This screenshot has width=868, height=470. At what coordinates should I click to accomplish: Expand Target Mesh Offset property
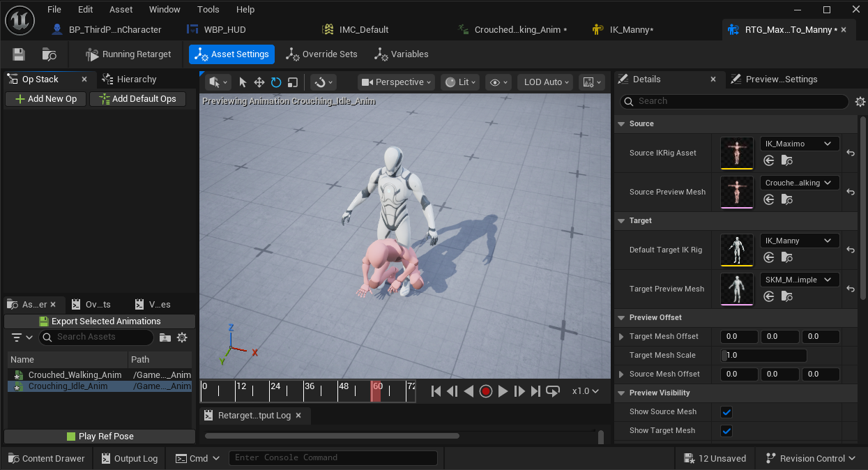point(622,337)
